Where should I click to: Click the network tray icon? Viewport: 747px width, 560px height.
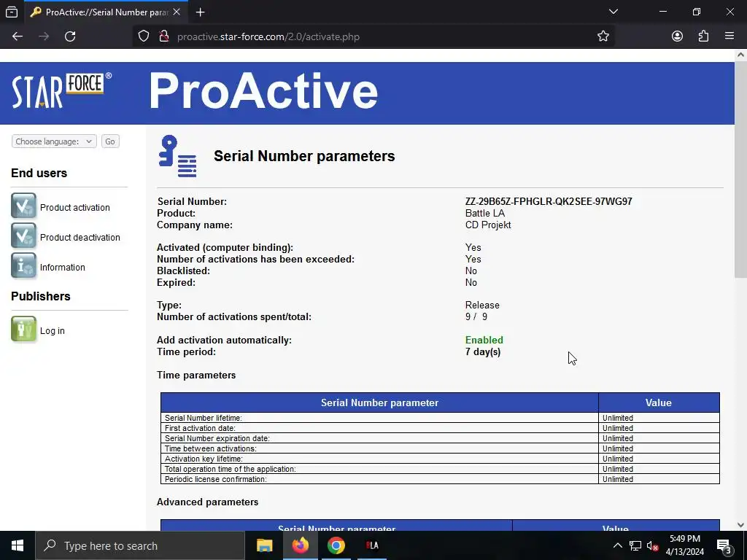tap(635, 545)
